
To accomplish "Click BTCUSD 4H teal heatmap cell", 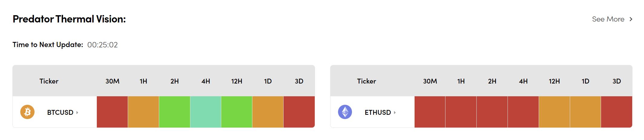I will 206,112.
